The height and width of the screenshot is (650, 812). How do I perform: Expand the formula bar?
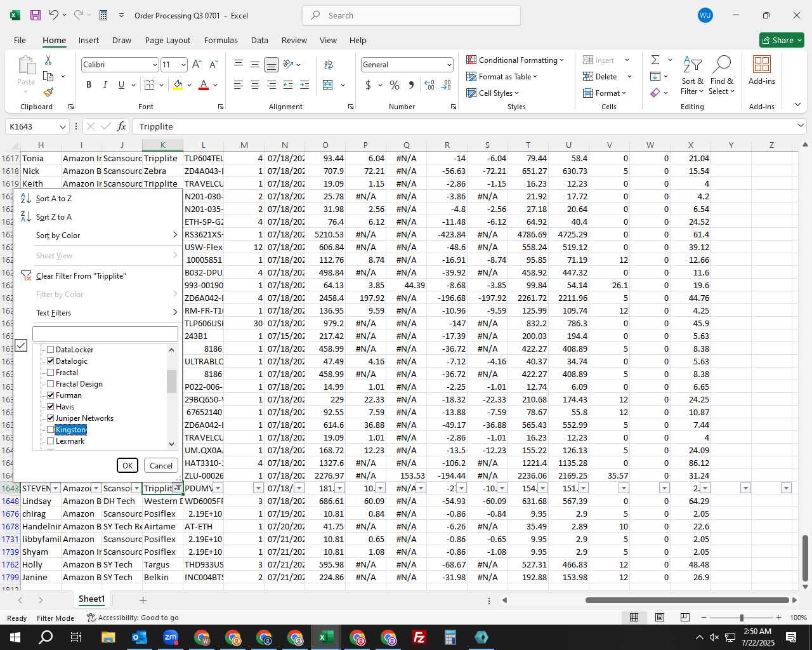tap(801, 126)
